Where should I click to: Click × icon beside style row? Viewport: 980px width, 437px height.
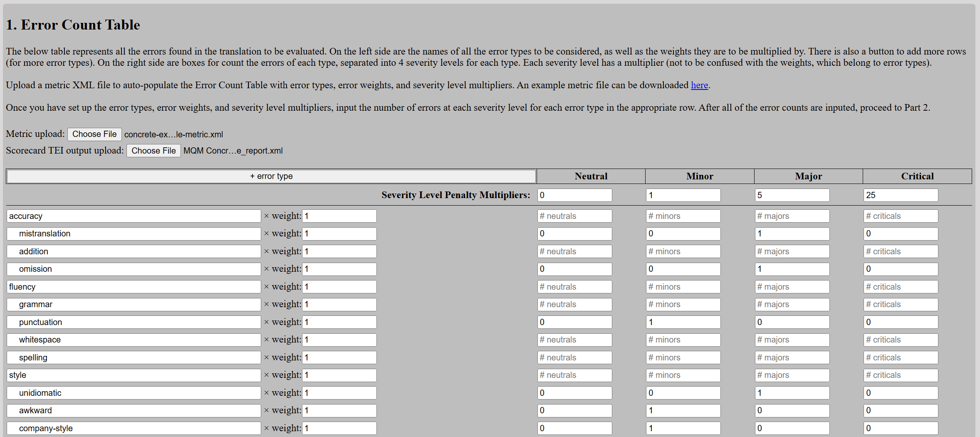pyautogui.click(x=267, y=375)
